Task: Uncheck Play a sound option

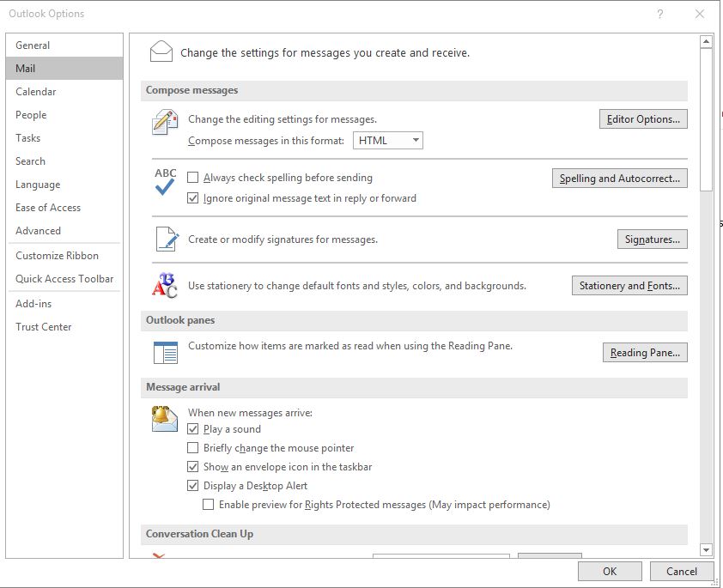Action: [192, 429]
